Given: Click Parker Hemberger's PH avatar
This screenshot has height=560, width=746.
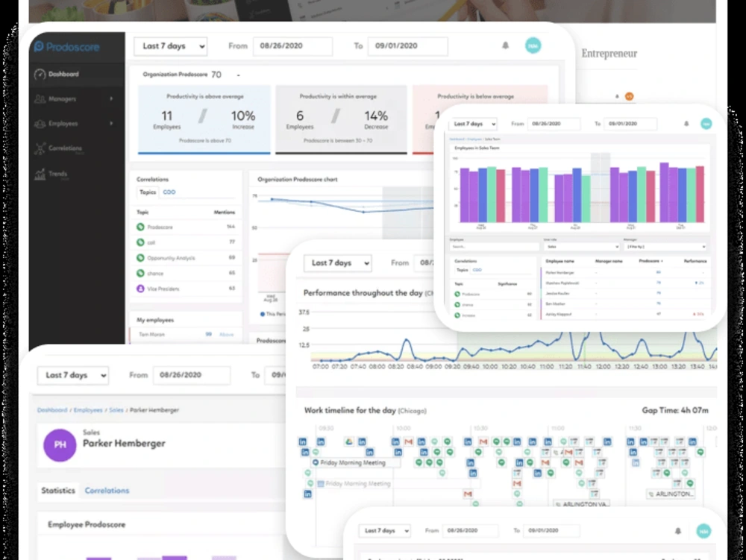Looking at the screenshot, I should coord(60,445).
